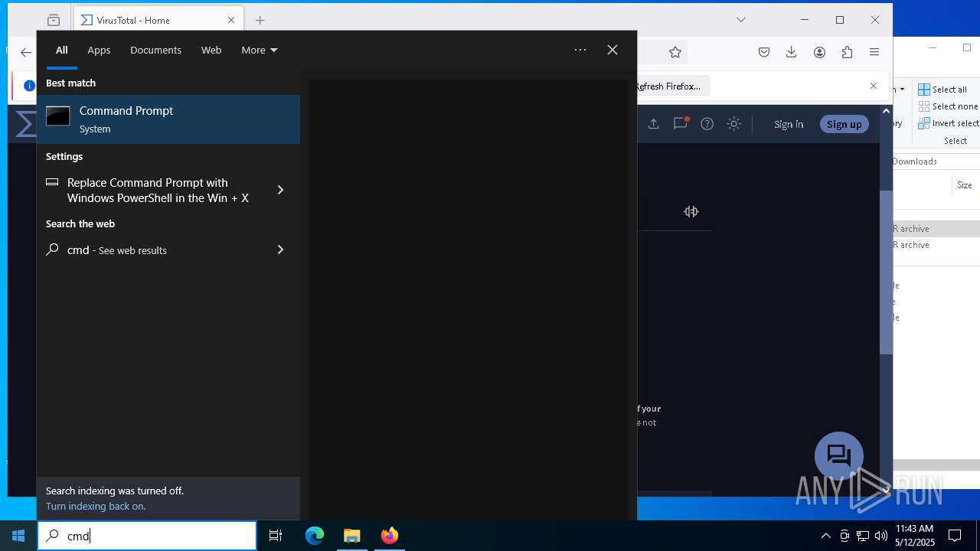Click the taskbar search box containing cmd
The width and height of the screenshot is (980, 551).
tap(147, 536)
